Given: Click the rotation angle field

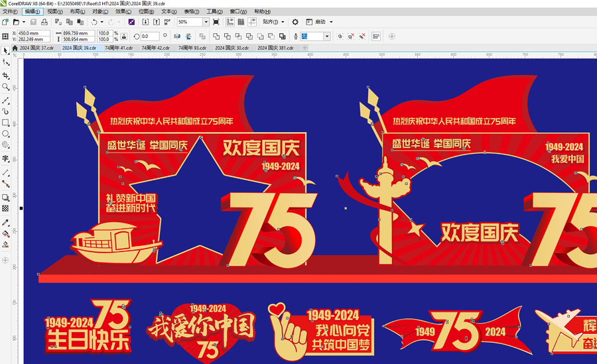Looking at the screenshot, I should click(x=150, y=36).
